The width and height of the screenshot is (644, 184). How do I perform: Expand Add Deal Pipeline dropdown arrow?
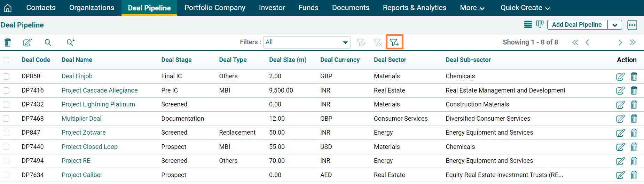tap(615, 25)
